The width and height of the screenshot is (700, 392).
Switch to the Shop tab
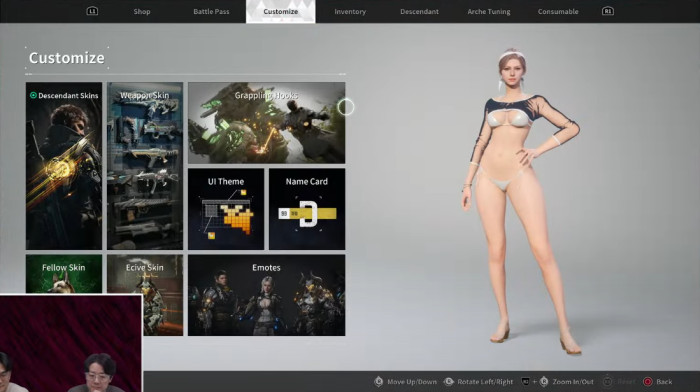point(142,12)
